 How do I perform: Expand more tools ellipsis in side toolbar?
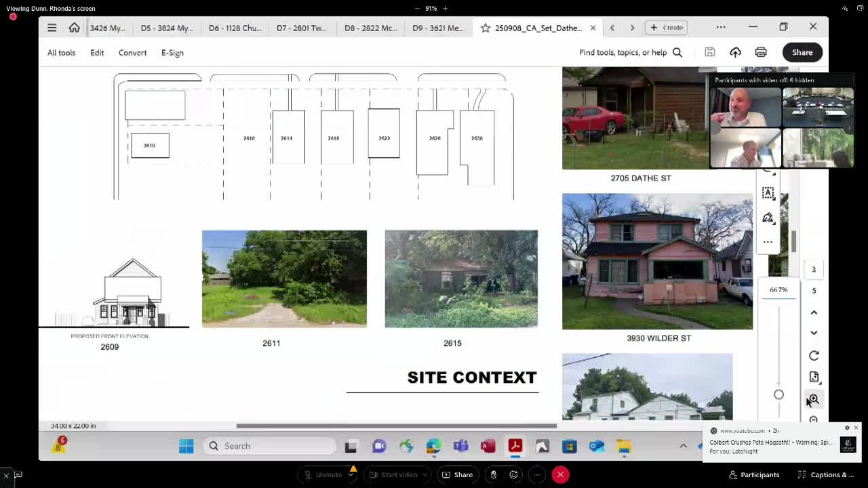coord(768,242)
